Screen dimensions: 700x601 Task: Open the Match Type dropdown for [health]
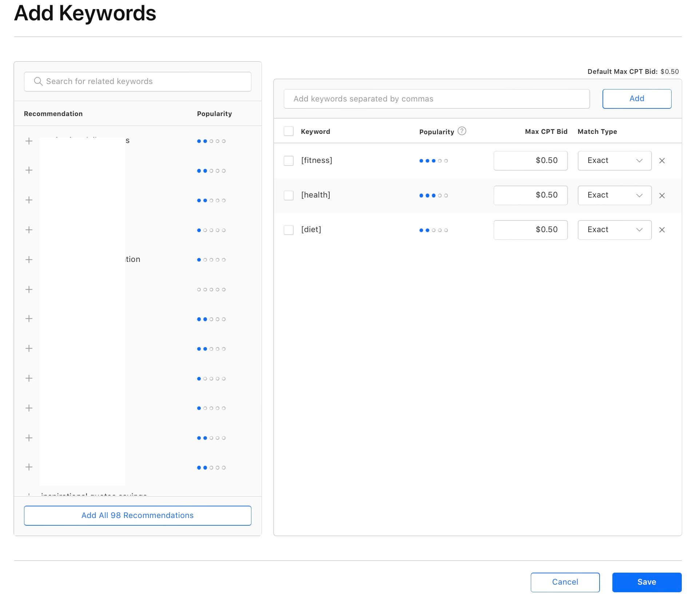coord(614,196)
